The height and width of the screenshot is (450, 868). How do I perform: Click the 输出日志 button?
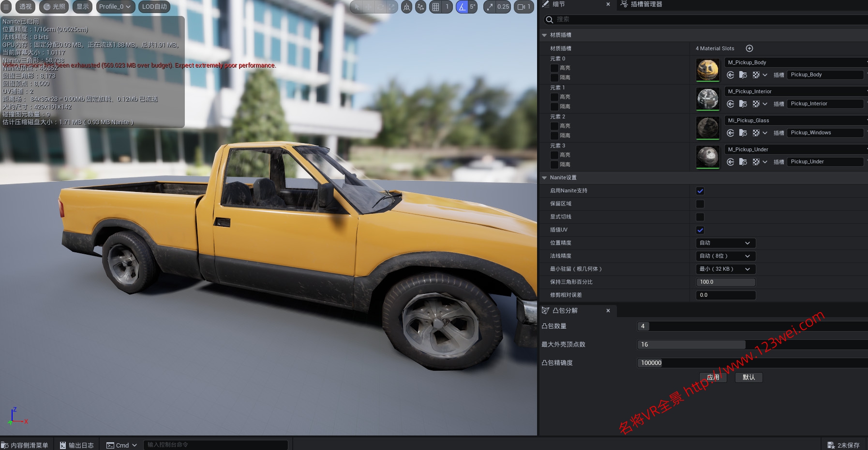(76, 445)
